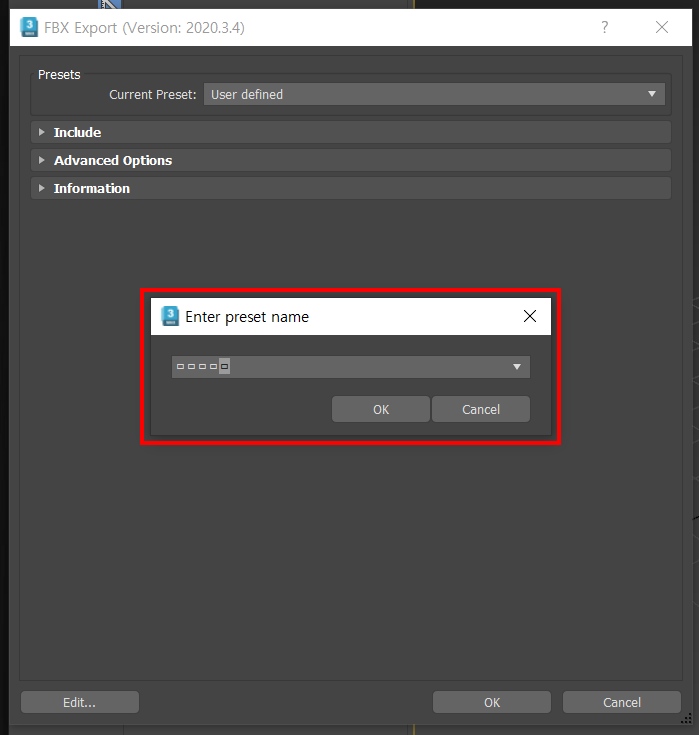Click the Current Preset label
Image resolution: width=699 pixels, height=735 pixels.
(x=153, y=95)
